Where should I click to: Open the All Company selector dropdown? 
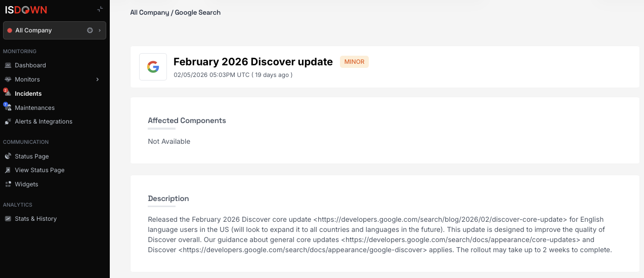(x=46, y=30)
